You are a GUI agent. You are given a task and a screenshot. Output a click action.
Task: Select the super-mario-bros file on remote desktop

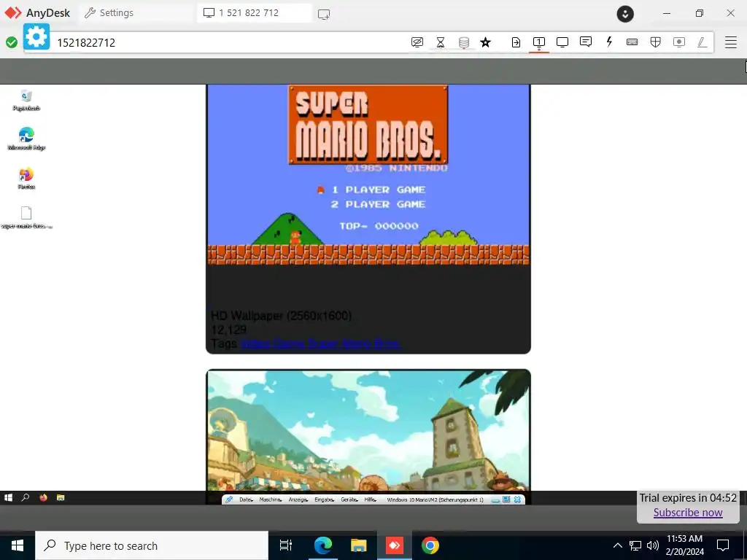pyautogui.click(x=26, y=217)
